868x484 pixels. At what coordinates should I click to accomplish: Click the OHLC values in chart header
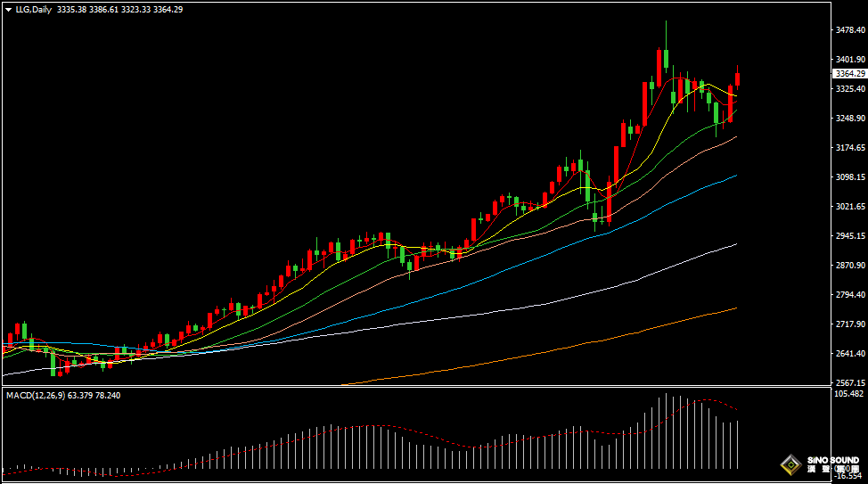119,9
